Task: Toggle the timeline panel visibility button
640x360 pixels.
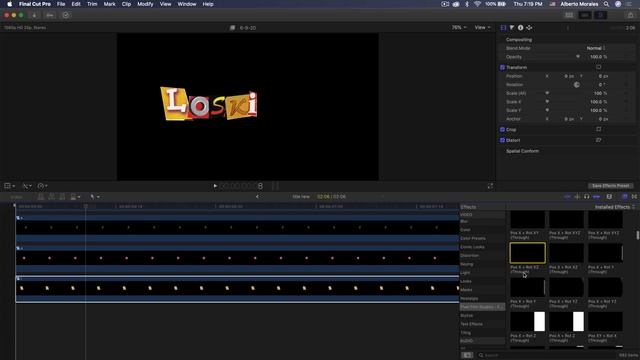Action: click(585, 15)
